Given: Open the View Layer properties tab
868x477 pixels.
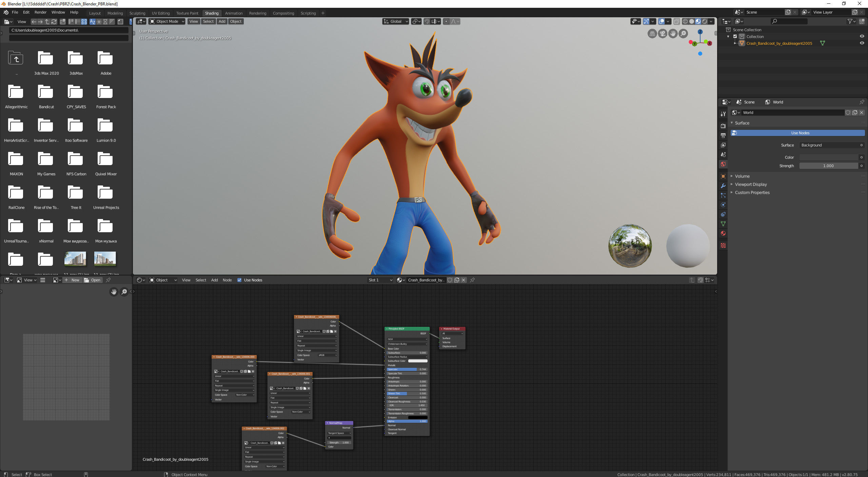Looking at the screenshot, I should pyautogui.click(x=723, y=145).
